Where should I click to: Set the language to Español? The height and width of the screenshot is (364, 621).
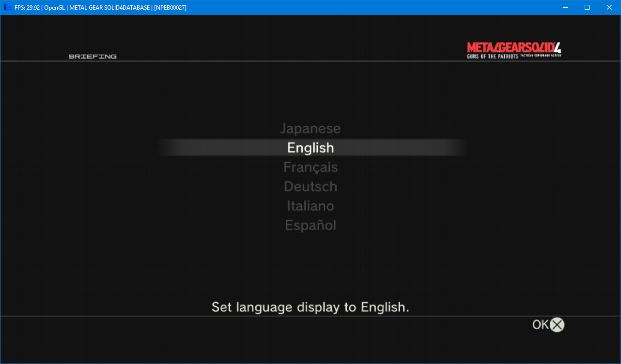point(310,226)
